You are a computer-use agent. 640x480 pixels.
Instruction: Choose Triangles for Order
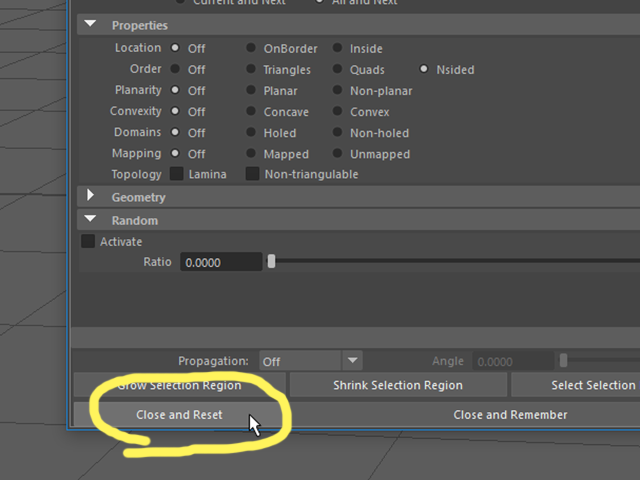[251, 69]
